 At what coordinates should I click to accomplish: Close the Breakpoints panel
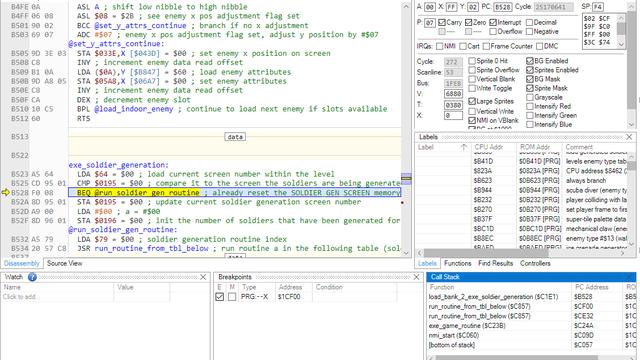click(x=416, y=277)
